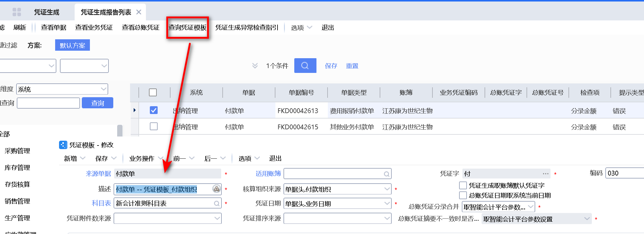Screen dimensions: 644x234
Task: Toggle the select-all header checkbox
Action: (153, 92)
